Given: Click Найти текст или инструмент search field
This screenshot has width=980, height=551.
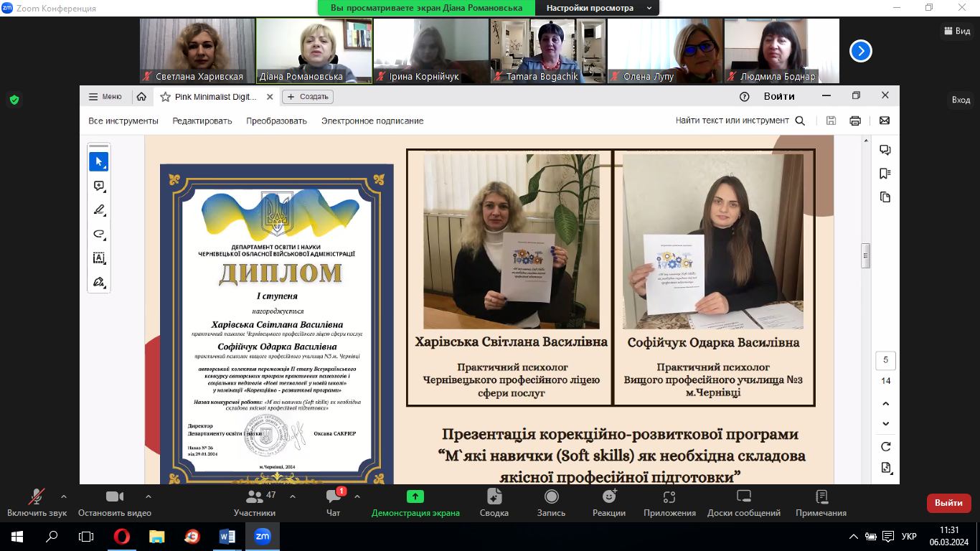Looking at the screenshot, I should tap(739, 121).
